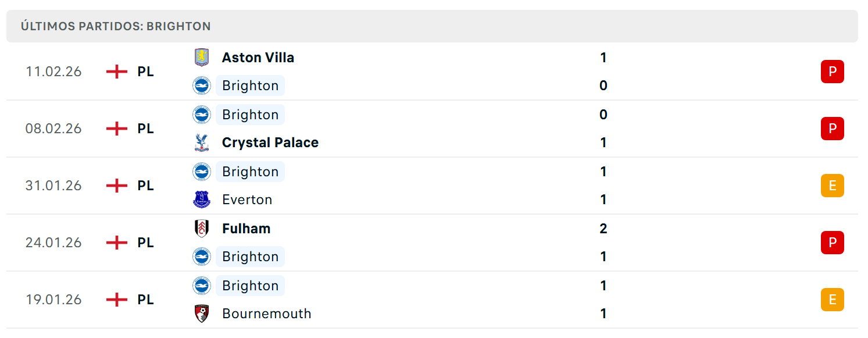Viewport: 868px width, 338px height.
Task: Open the Crystal Palace team link
Action: (x=270, y=143)
